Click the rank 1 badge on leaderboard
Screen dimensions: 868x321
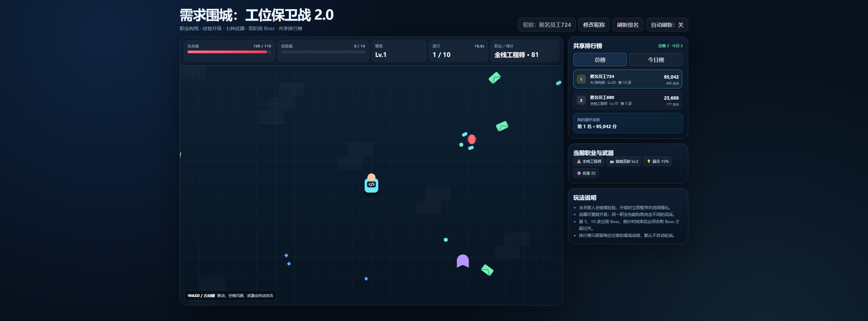[581, 79]
